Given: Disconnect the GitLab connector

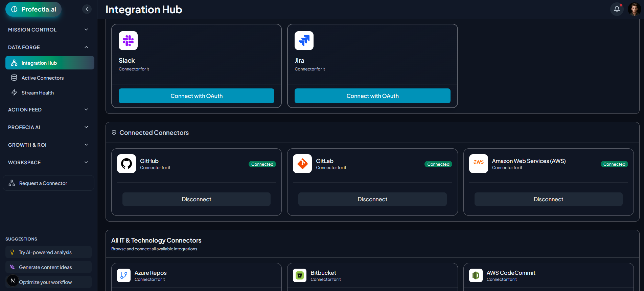Looking at the screenshot, I should (x=372, y=199).
